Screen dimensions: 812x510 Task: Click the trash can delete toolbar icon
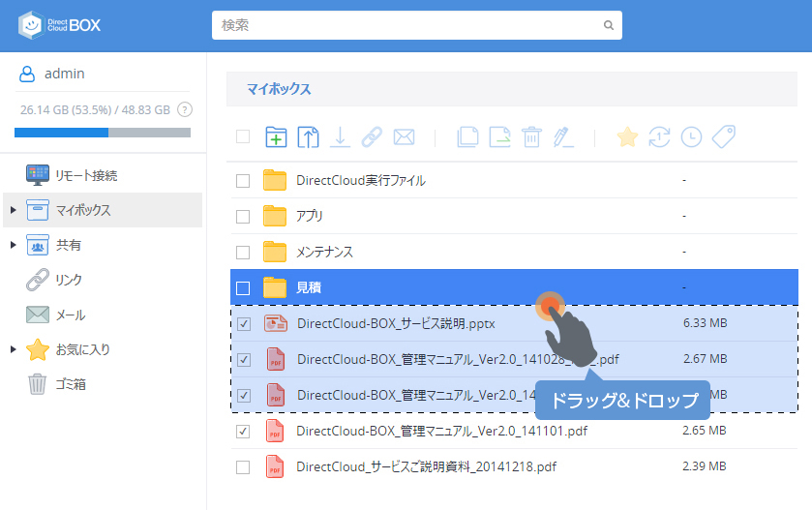[x=531, y=137]
